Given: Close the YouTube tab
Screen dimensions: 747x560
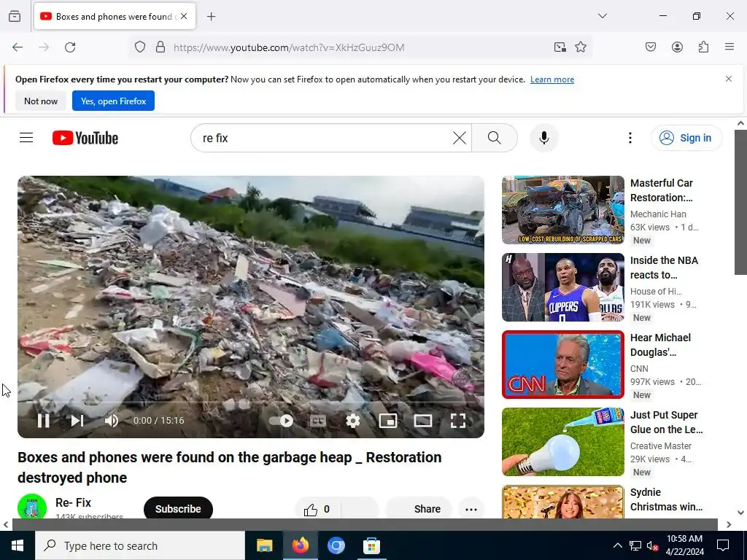Looking at the screenshot, I should pos(184,16).
